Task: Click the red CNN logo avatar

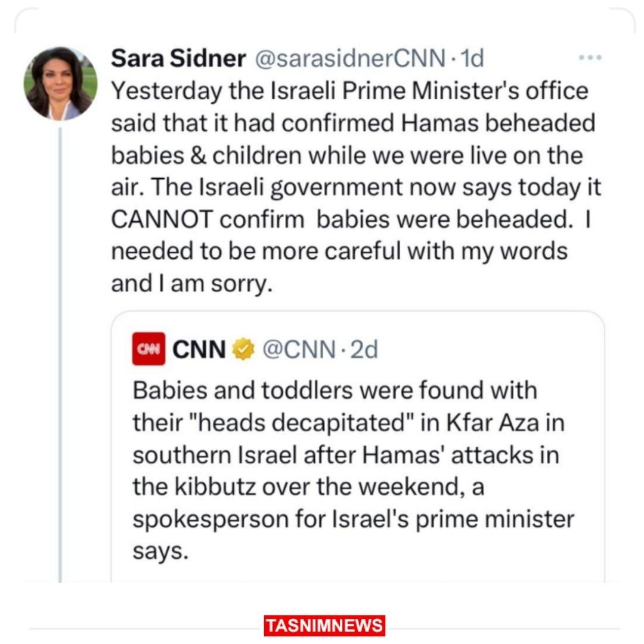Action: (x=148, y=349)
